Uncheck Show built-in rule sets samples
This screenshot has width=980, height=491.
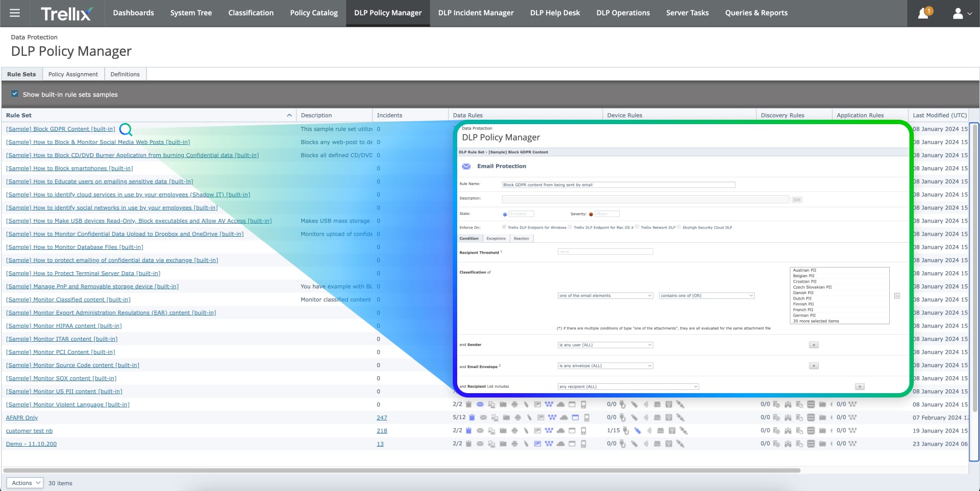coord(15,94)
